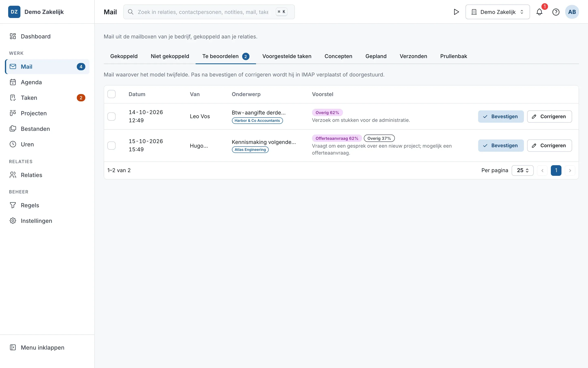This screenshot has height=368, width=588.
Task: Click the Harbor & Co Accountants tag
Action: 257,120
